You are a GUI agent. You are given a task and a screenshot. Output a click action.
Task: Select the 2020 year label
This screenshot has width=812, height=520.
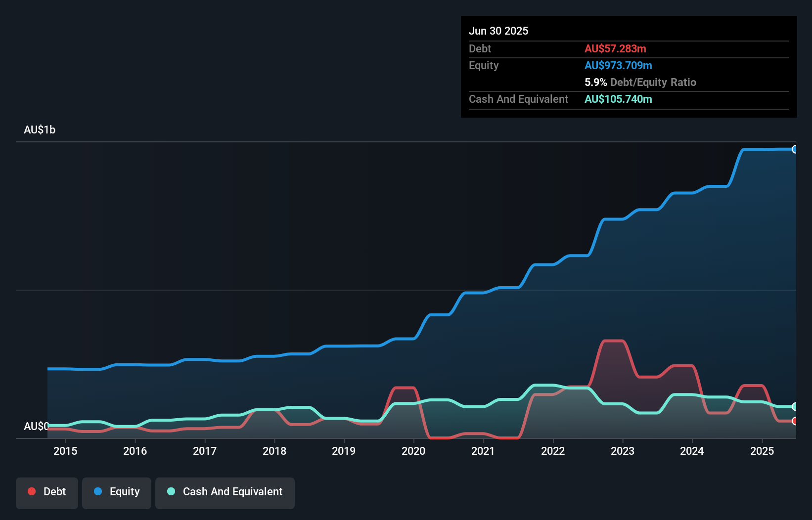click(x=413, y=451)
